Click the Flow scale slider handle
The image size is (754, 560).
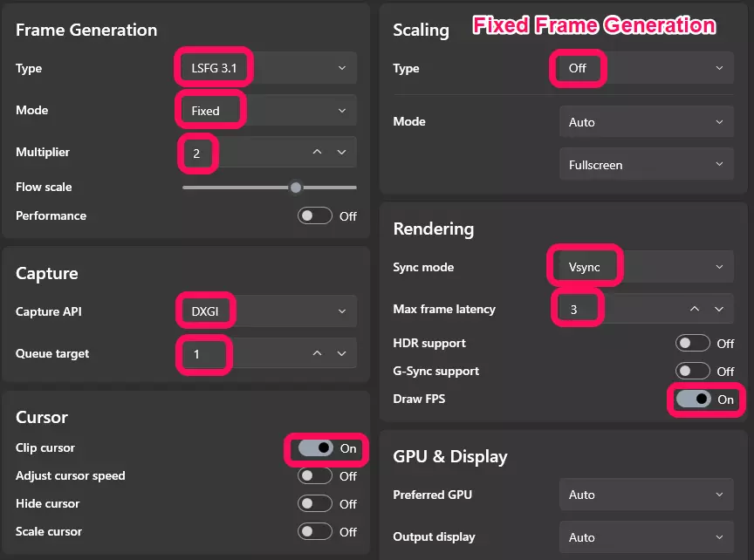coord(296,187)
